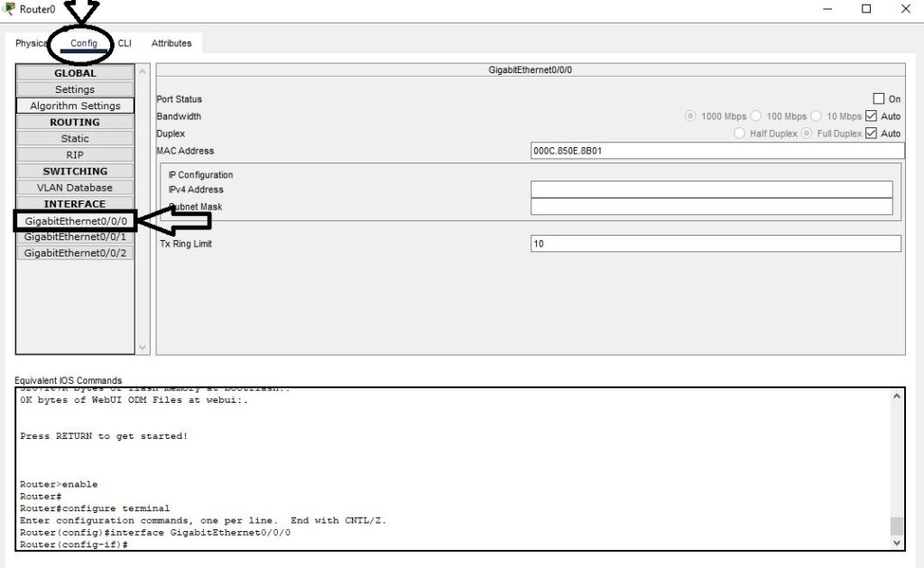Image resolution: width=924 pixels, height=568 pixels.
Task: Click the GigabitEthernet0/0/0 interface button
Action: [75, 219]
